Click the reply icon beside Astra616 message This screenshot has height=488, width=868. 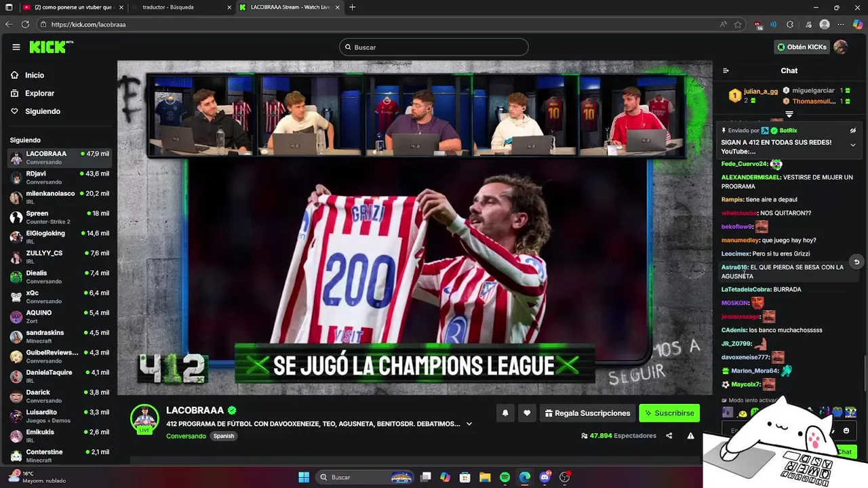coord(856,262)
